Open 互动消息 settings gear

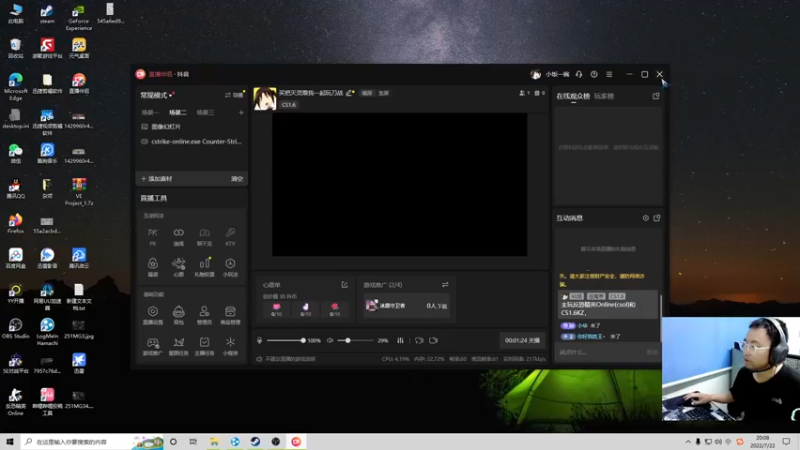tap(645, 218)
